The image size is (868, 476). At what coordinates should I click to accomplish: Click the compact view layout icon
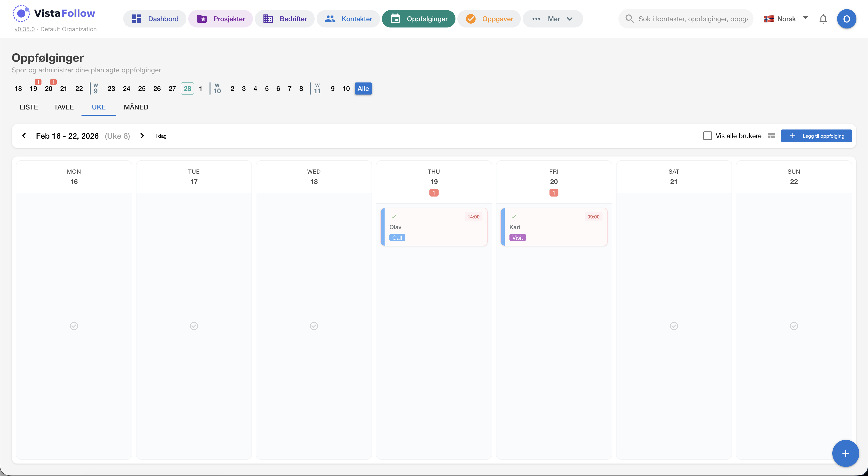[771, 136]
